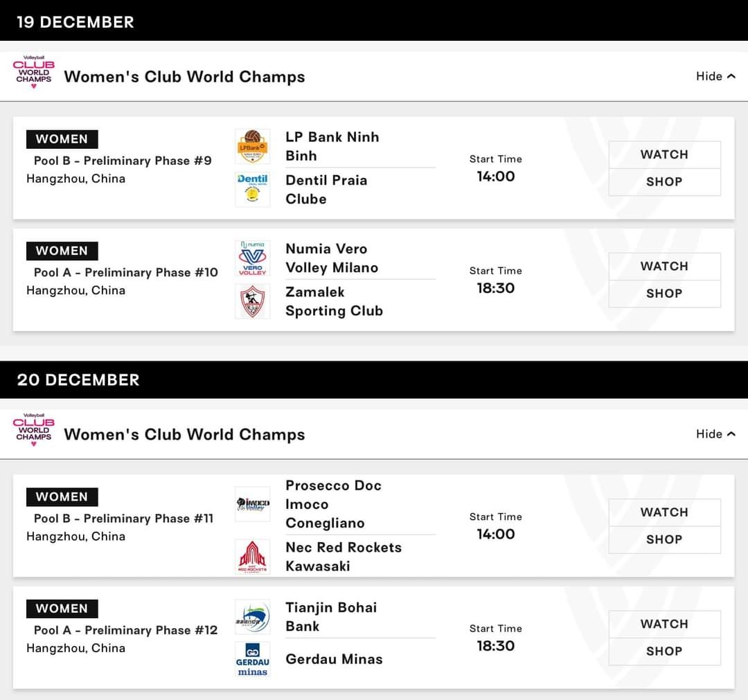Watch the Conegliano vs Nec Red Rockets match
748x700 pixels.
tap(664, 512)
